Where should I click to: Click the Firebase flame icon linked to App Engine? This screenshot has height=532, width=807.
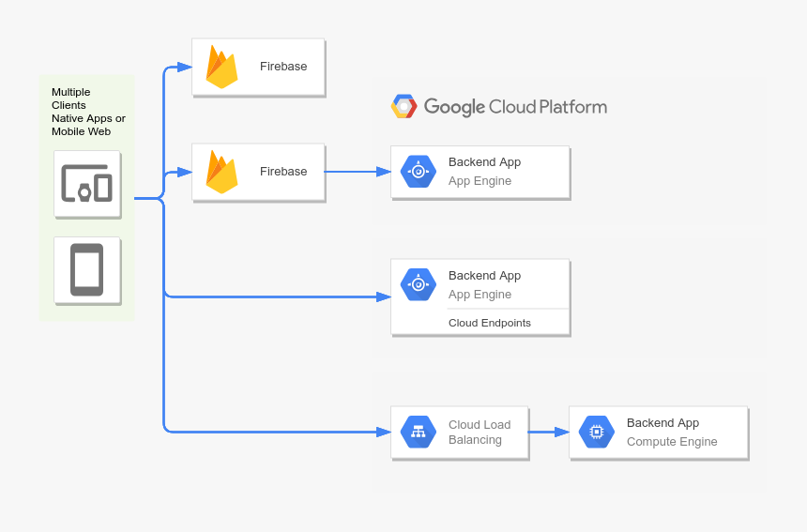(221, 172)
